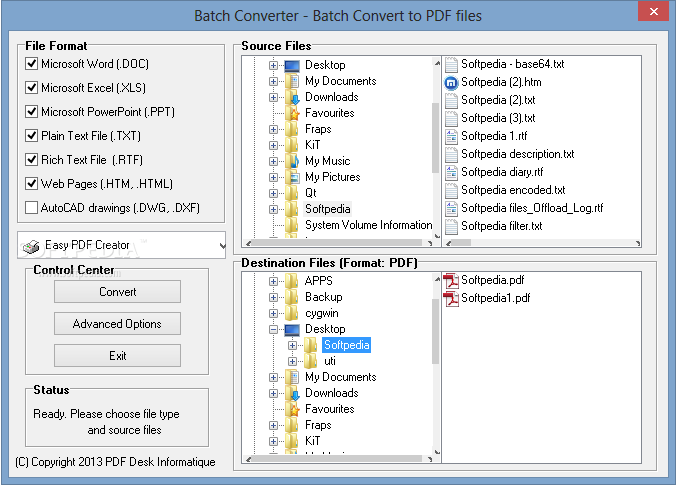Open the Easy PDF Creator dropdown
The height and width of the screenshot is (485, 676).
pyautogui.click(x=222, y=246)
